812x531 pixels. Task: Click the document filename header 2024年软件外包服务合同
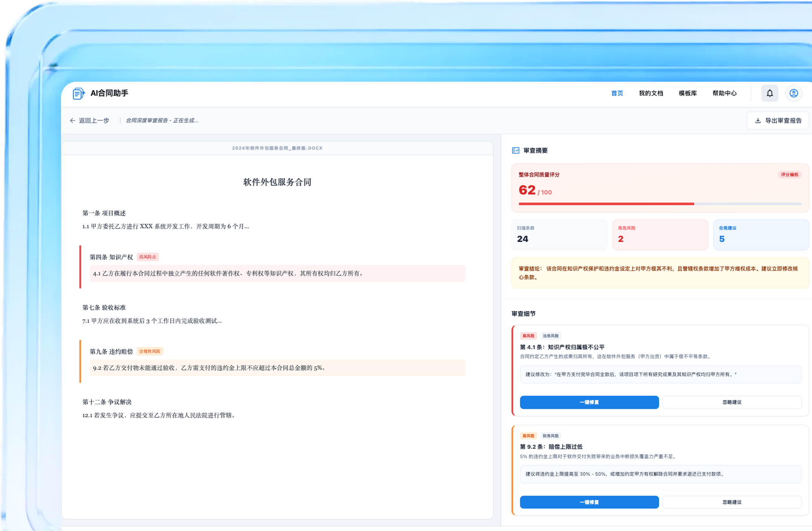click(x=277, y=148)
